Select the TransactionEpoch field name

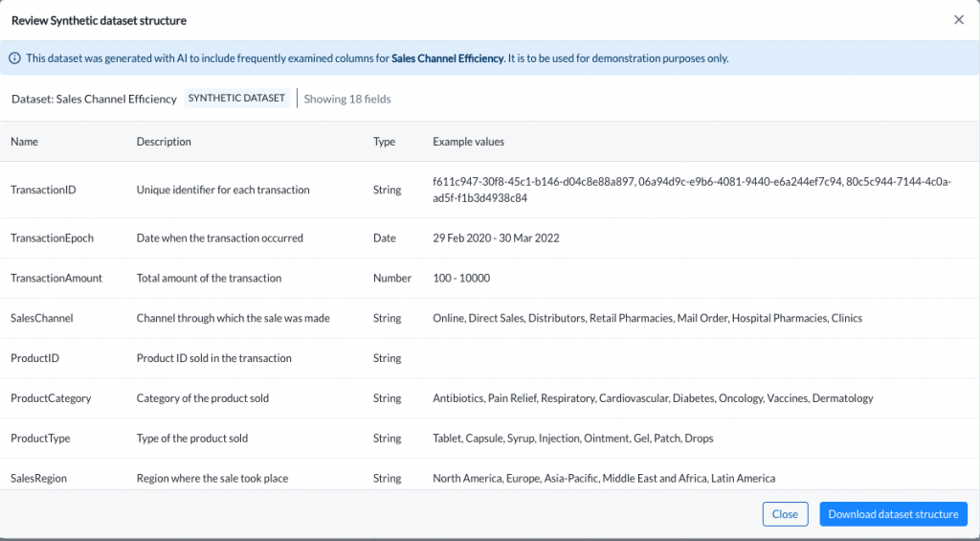tap(52, 237)
